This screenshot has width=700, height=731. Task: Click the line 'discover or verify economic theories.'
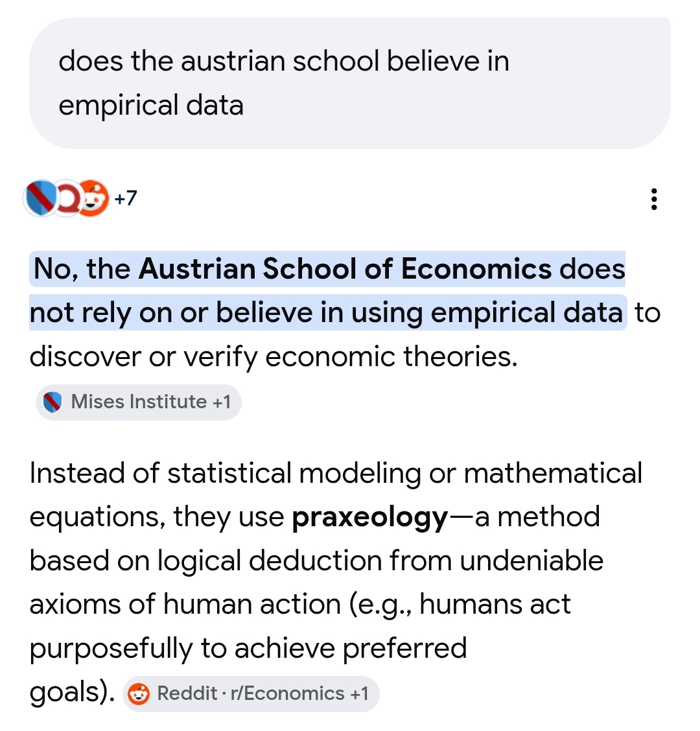tap(274, 356)
